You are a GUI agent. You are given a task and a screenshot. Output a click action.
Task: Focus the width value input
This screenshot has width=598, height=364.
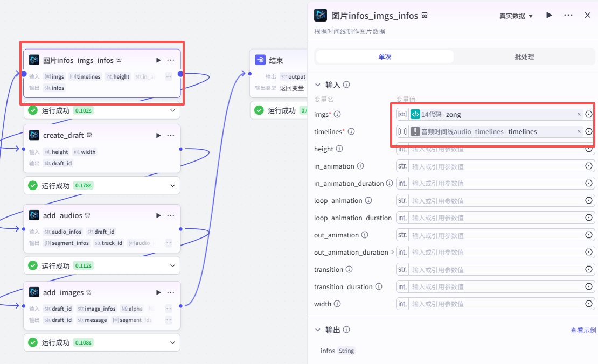(x=496, y=304)
